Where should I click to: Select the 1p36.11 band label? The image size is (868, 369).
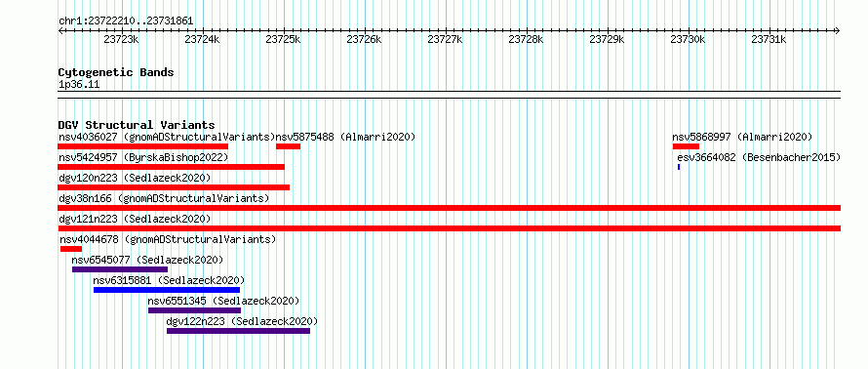[79, 85]
